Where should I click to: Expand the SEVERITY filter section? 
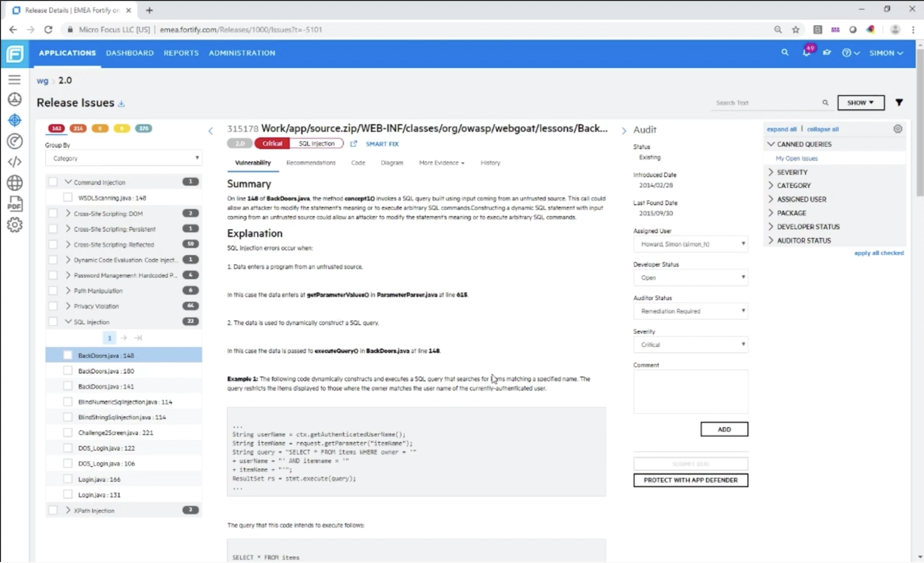[x=771, y=172]
